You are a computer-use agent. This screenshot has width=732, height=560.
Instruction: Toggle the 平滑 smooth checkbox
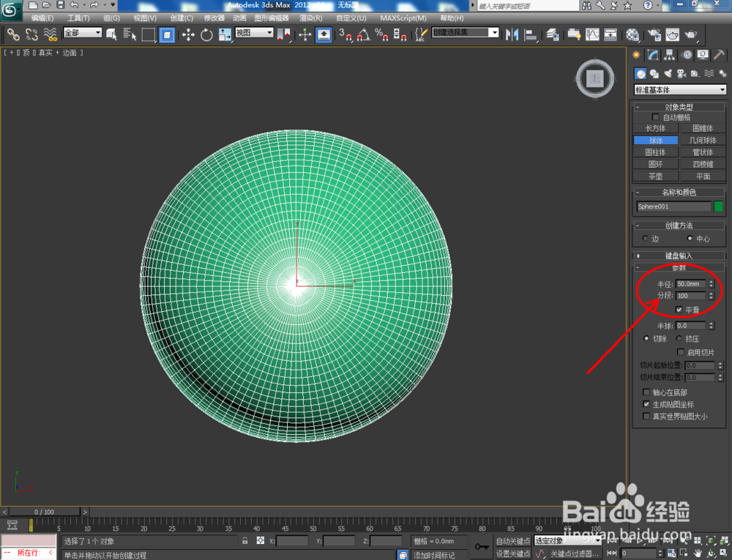679,310
